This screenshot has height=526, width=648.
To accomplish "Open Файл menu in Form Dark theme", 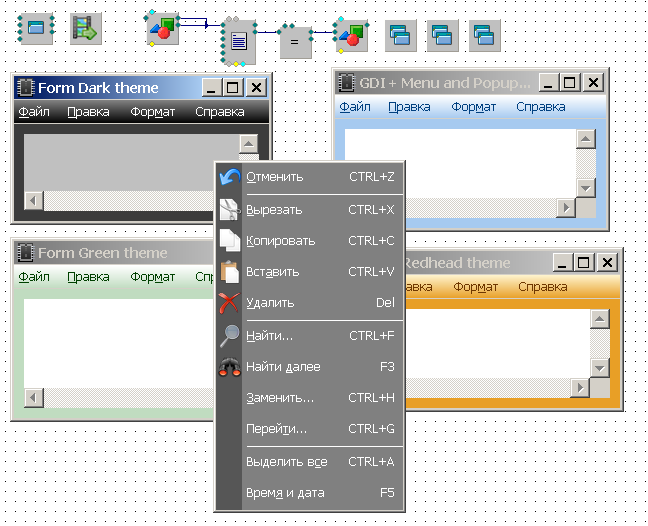I will tap(34, 112).
